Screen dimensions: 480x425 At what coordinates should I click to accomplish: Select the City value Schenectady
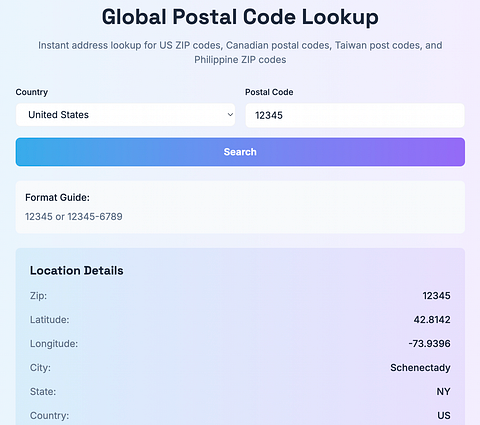click(420, 368)
